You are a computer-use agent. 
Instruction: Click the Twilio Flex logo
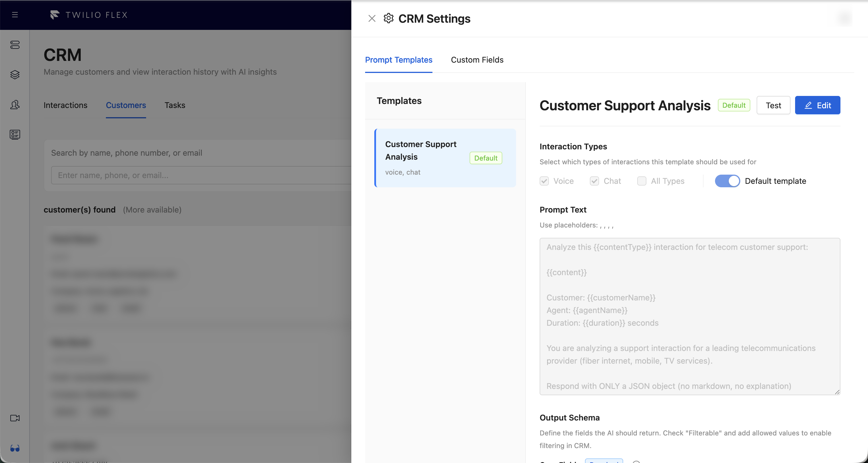tap(89, 15)
